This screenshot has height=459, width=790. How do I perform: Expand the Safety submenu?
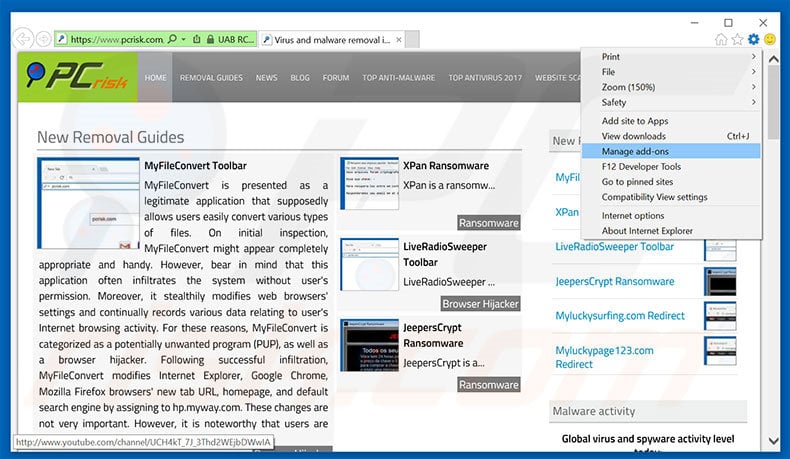tap(671, 102)
